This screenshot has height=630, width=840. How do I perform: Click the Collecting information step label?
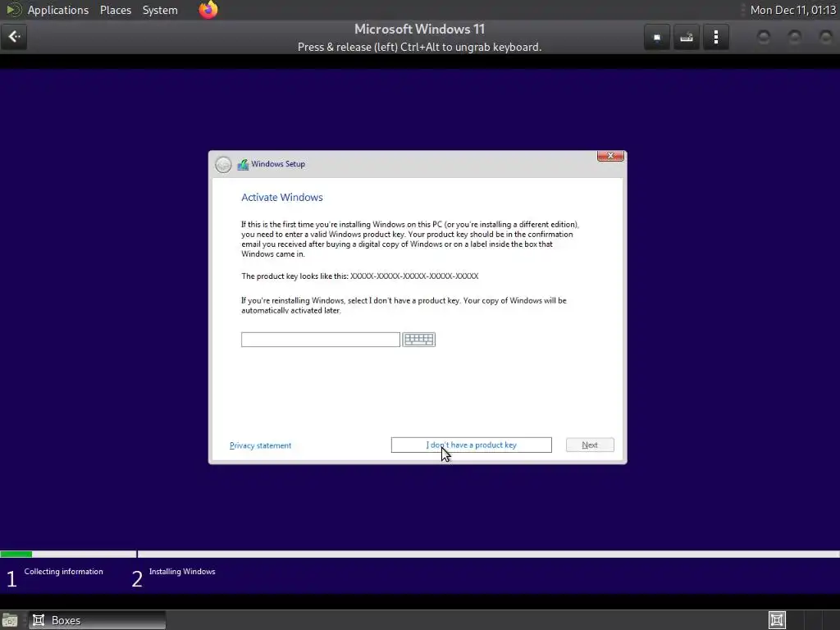[x=63, y=572]
